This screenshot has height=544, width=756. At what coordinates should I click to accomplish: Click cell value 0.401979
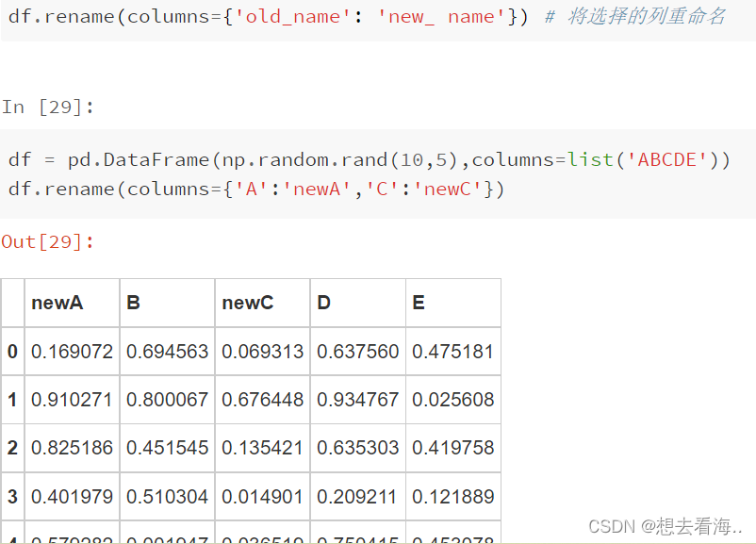[72, 497]
